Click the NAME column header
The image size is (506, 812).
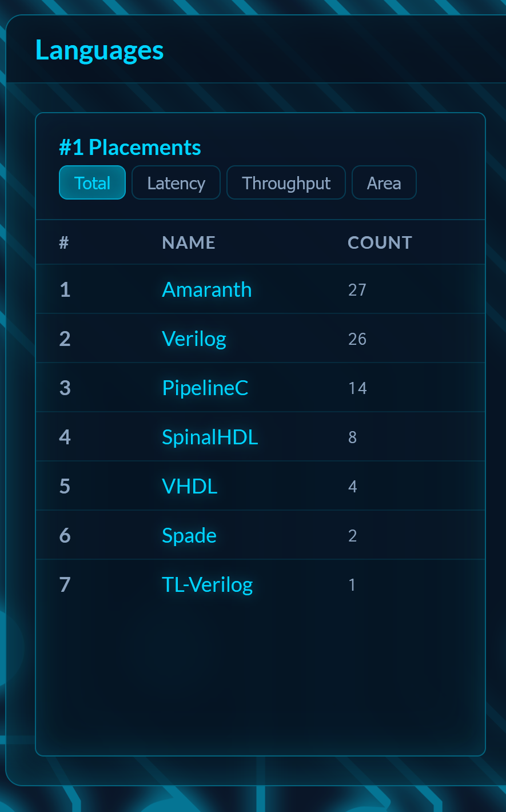189,243
